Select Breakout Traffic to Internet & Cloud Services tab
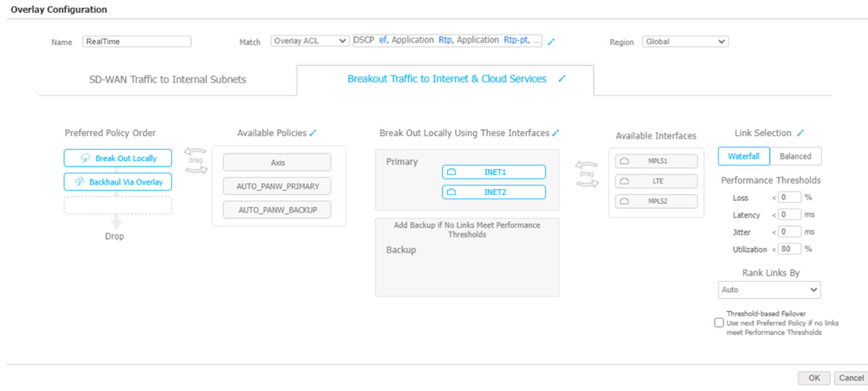The width and height of the screenshot is (868, 391). click(446, 79)
